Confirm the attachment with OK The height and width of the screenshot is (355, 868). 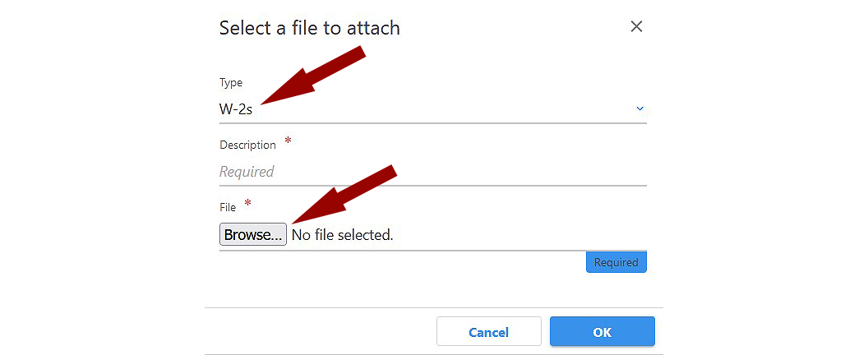(x=602, y=332)
